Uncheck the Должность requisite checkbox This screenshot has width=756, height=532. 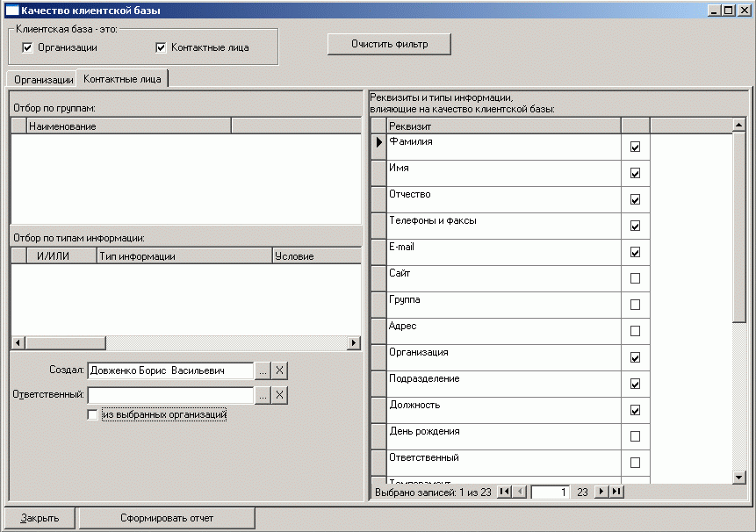point(635,410)
